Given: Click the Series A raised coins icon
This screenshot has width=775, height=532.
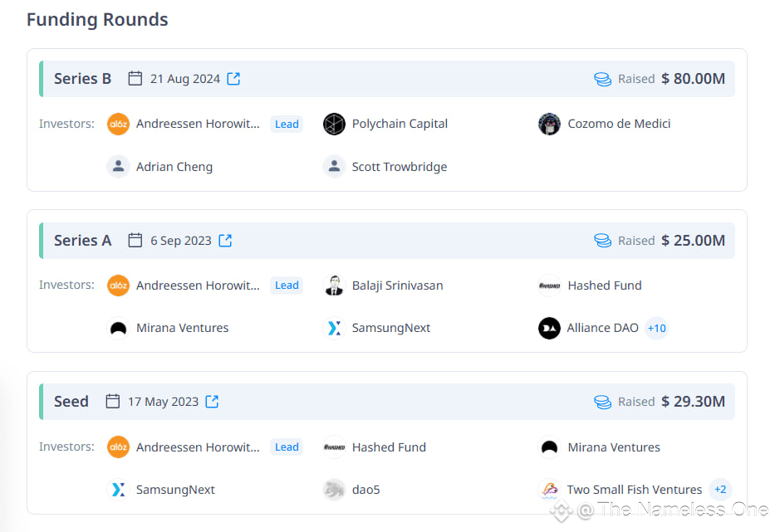Looking at the screenshot, I should point(602,240).
